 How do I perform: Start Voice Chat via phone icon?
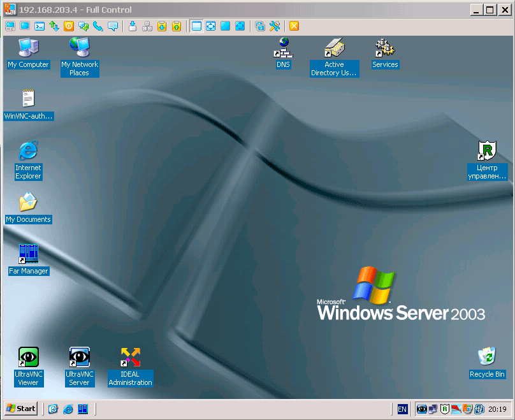point(98,26)
